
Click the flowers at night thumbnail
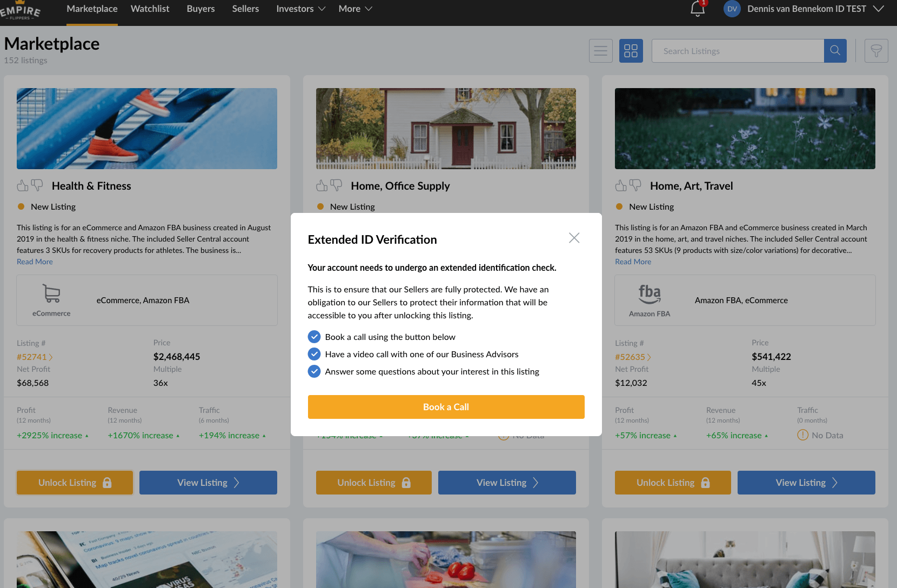click(745, 129)
